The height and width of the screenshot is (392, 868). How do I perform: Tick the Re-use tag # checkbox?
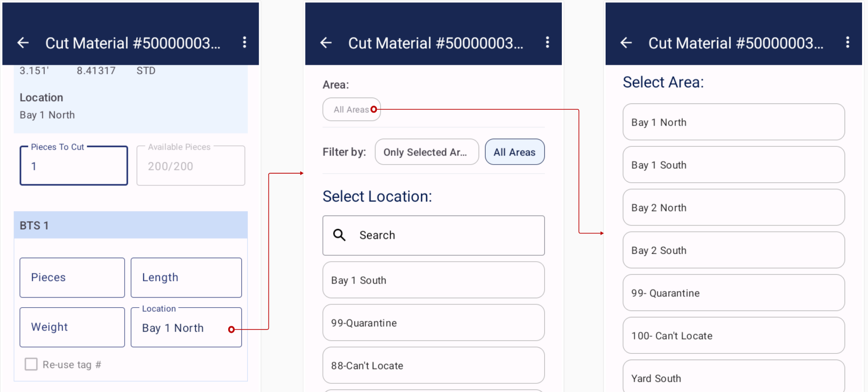(31, 364)
